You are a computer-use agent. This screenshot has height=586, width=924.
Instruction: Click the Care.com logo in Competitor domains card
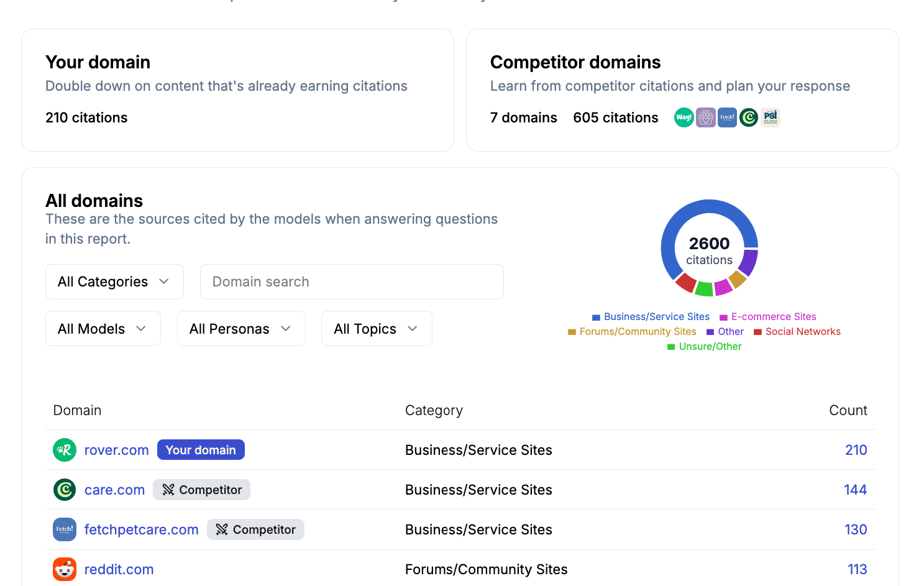pyautogui.click(x=749, y=117)
